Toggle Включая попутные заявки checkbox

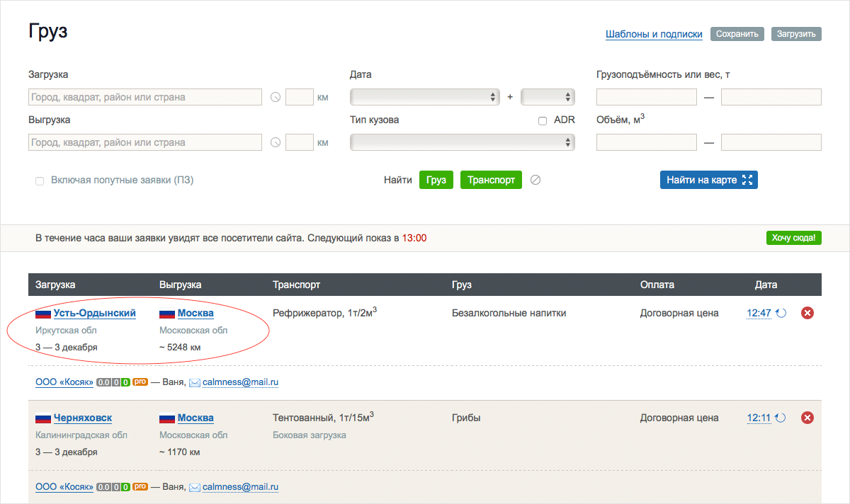40,181
